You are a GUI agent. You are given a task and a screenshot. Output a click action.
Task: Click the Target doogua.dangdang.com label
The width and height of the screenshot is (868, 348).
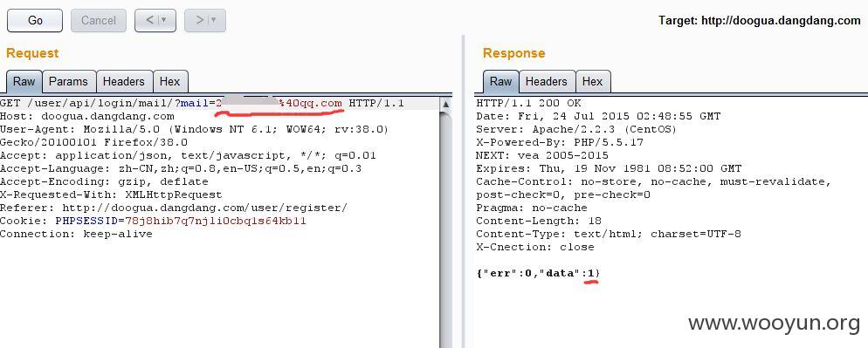pyautogui.click(x=760, y=21)
